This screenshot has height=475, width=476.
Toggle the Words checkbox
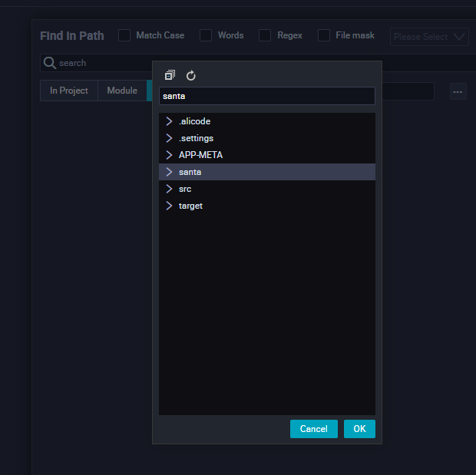pos(206,35)
